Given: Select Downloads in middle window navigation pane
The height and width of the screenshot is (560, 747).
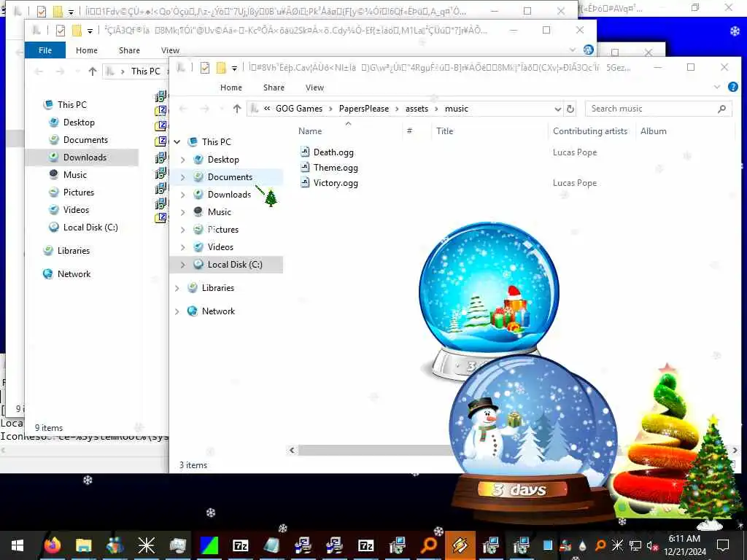Looking at the screenshot, I should 85,157.
